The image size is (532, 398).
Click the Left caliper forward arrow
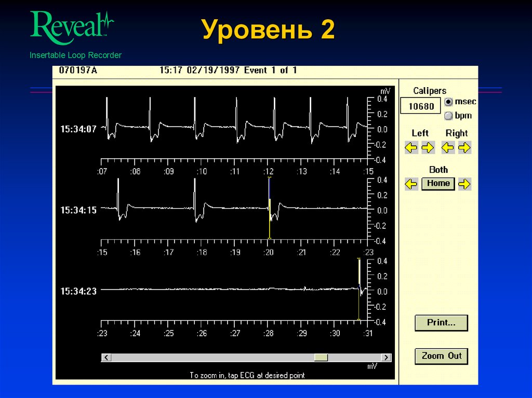(428, 148)
